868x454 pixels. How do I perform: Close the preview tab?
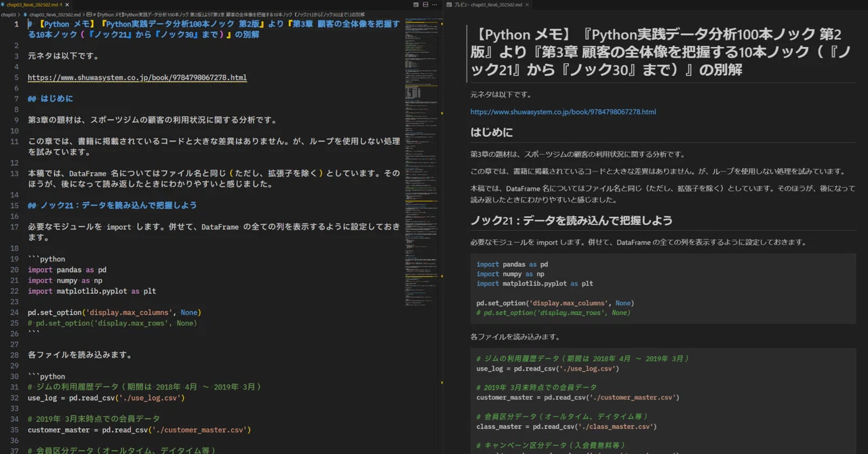[527, 5]
